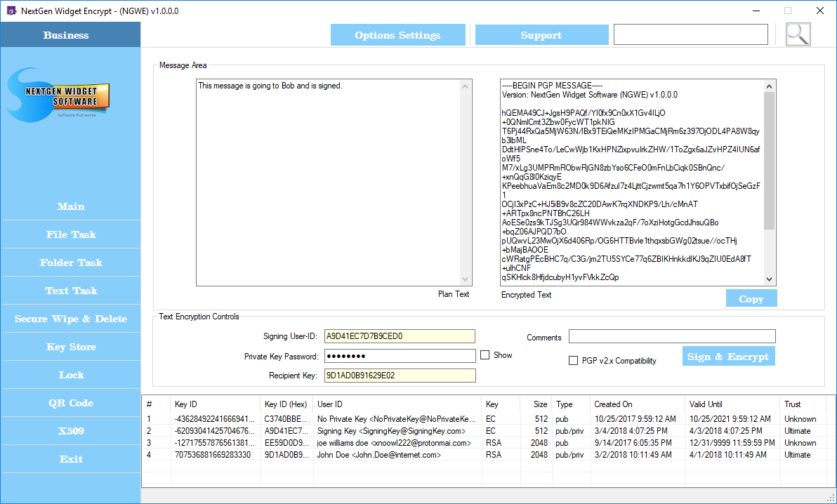Select the Business header tab

(x=70, y=34)
